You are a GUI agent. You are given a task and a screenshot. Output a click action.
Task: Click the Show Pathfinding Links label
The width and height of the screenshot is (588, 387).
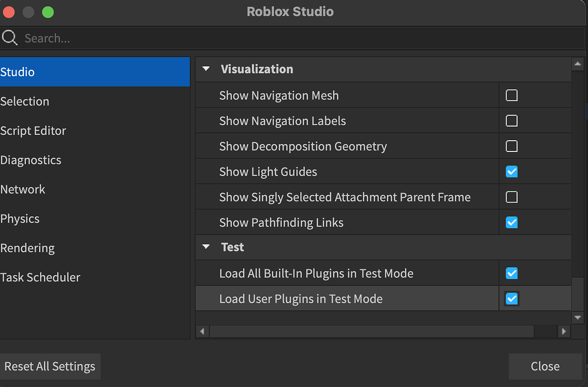click(281, 222)
